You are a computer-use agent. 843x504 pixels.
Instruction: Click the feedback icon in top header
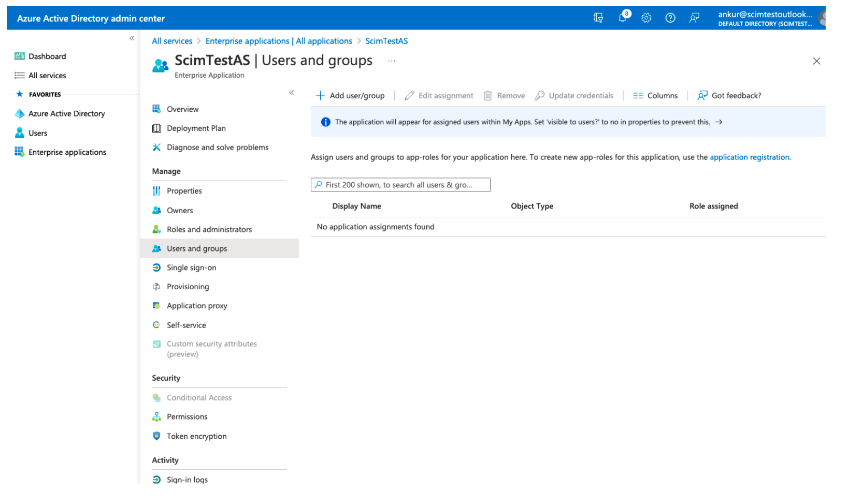pos(694,18)
